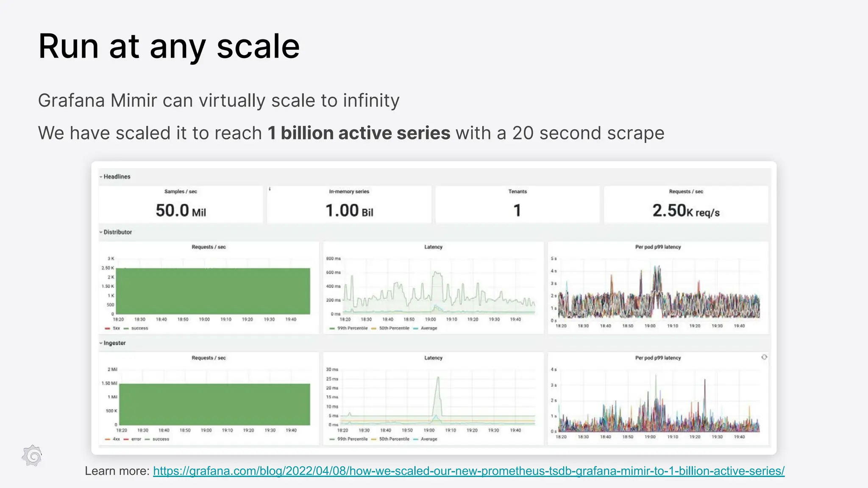Toggle 50th Percentile legend in Distributor Latency
This screenshot has width=868, height=488.
[x=390, y=328]
